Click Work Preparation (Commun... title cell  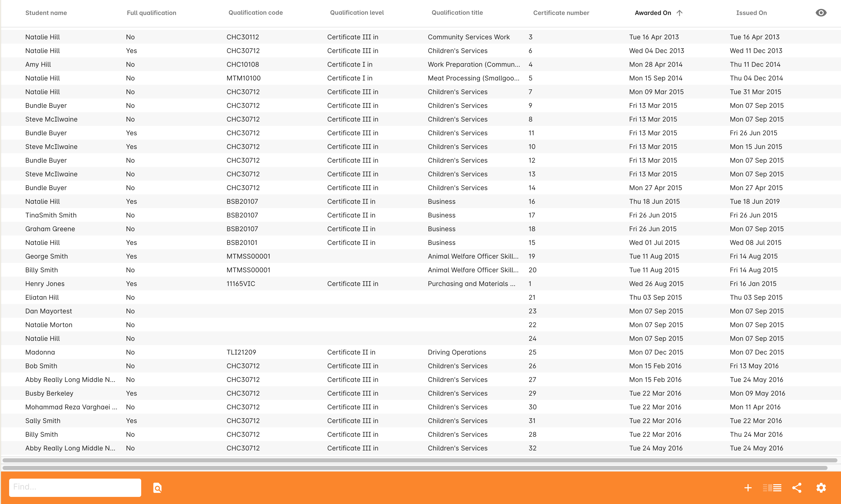(x=474, y=64)
